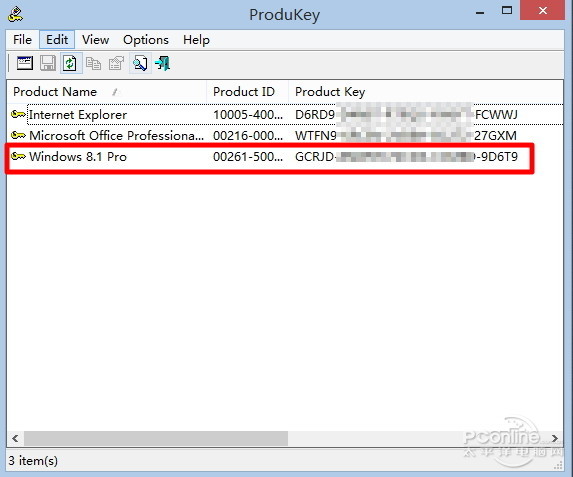
Task: Click Product ID 00261-500... cell
Action: point(248,156)
